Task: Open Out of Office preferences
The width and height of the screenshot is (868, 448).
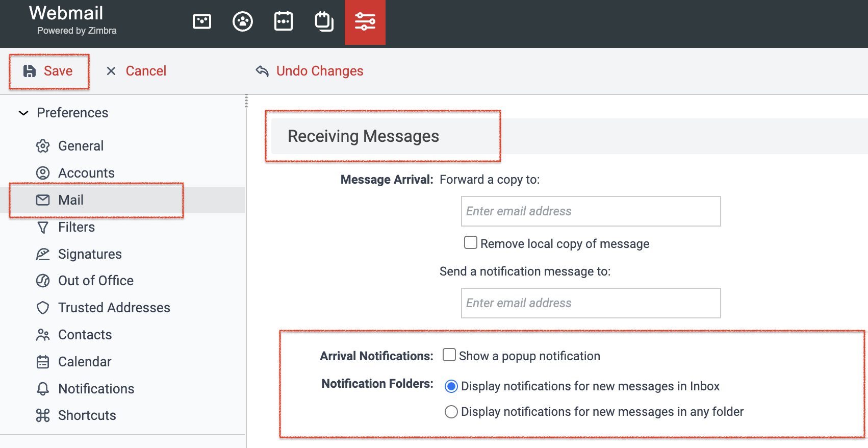Action: [x=96, y=281]
